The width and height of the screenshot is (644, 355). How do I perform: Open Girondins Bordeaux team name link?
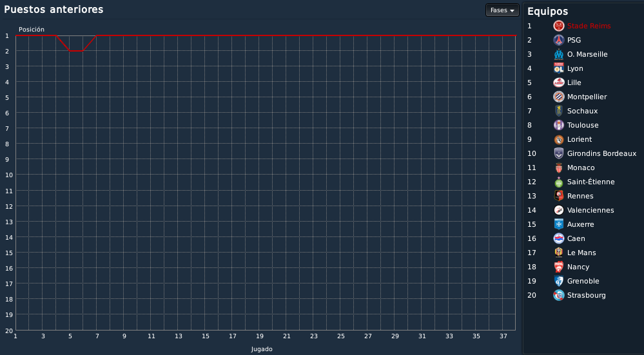pyautogui.click(x=601, y=153)
